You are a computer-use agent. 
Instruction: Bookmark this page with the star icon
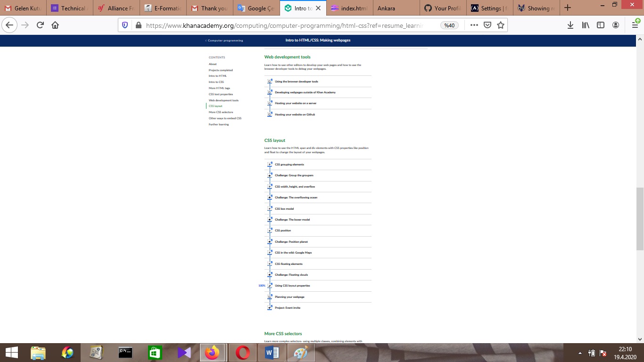(501, 25)
